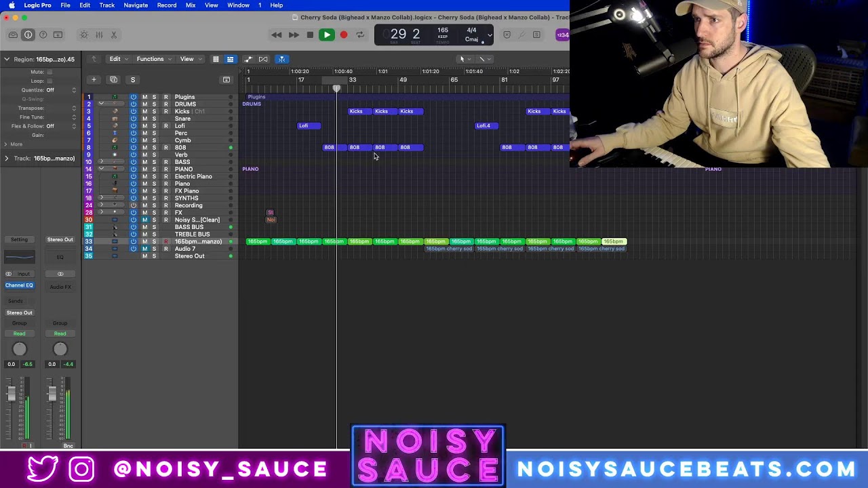Toggle power button on Recording track

click(134, 205)
